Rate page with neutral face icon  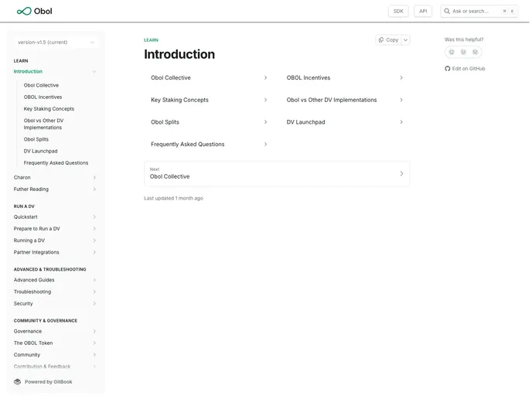pyautogui.click(x=463, y=52)
